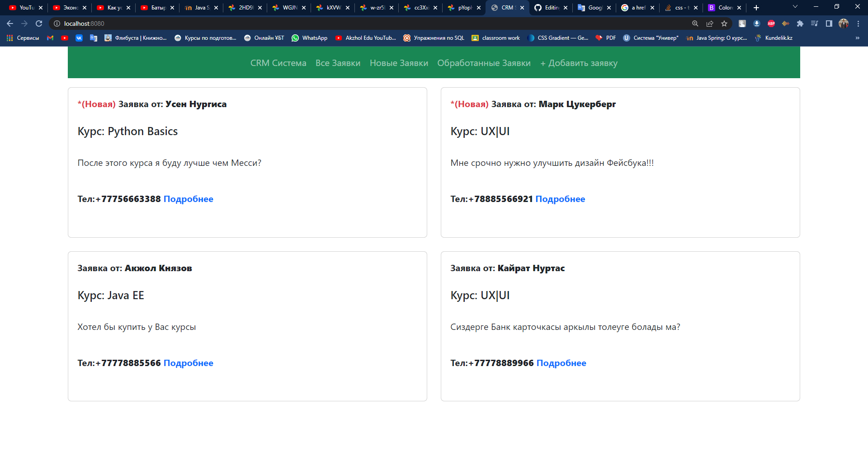
Task: Open the Chrome profile avatar
Action: (844, 23)
